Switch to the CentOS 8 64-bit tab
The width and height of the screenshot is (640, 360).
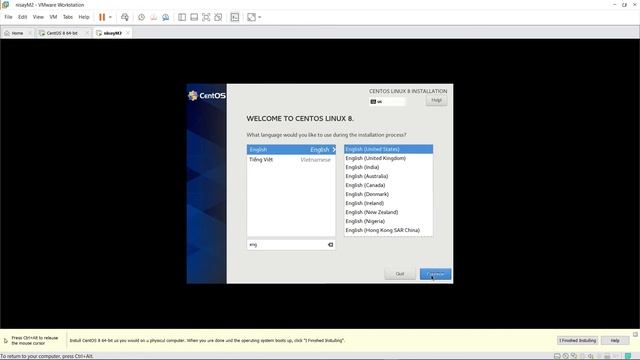pos(62,33)
